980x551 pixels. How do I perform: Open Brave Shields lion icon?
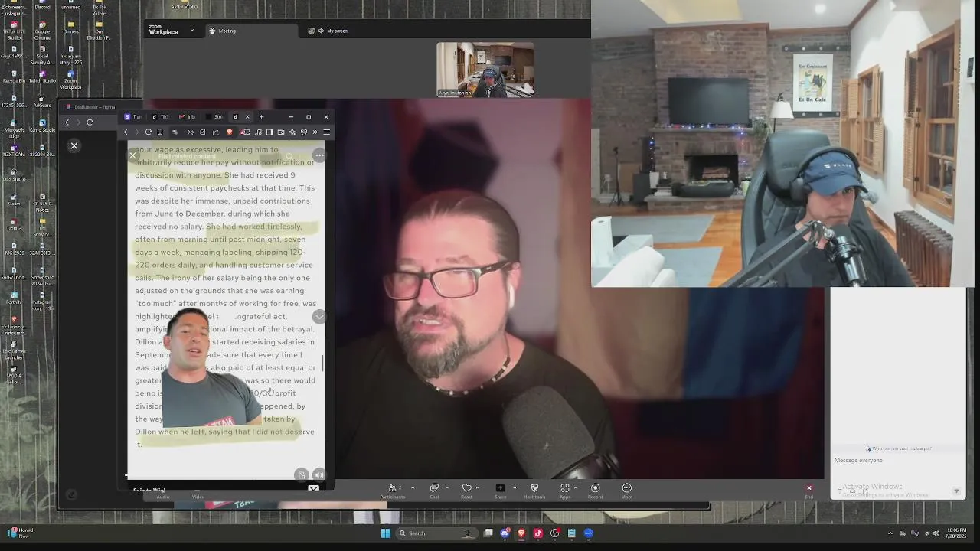229,132
